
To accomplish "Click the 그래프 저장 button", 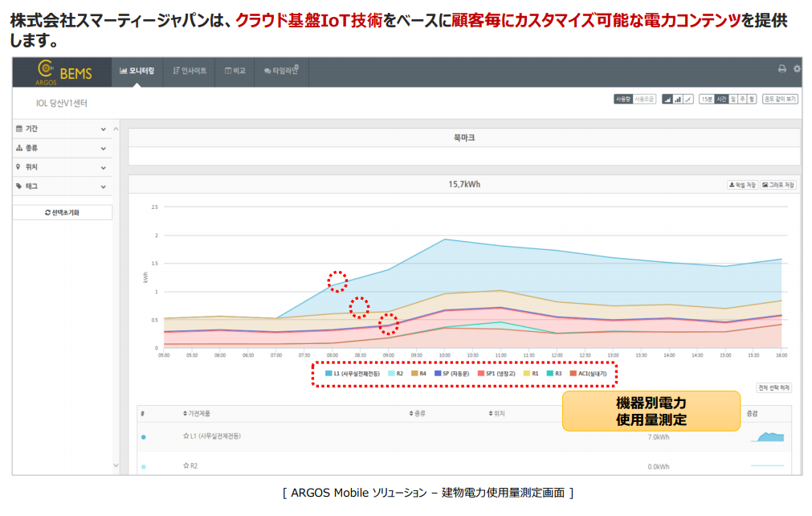I will click(778, 185).
